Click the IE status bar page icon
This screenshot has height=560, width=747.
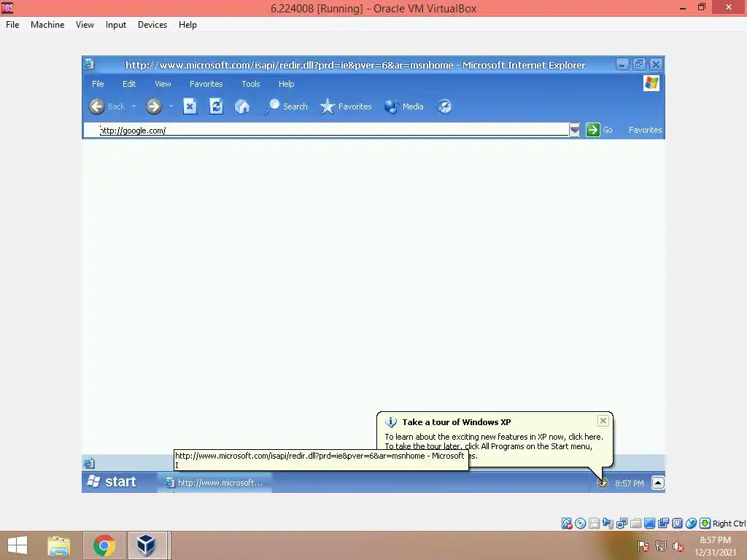click(x=89, y=463)
